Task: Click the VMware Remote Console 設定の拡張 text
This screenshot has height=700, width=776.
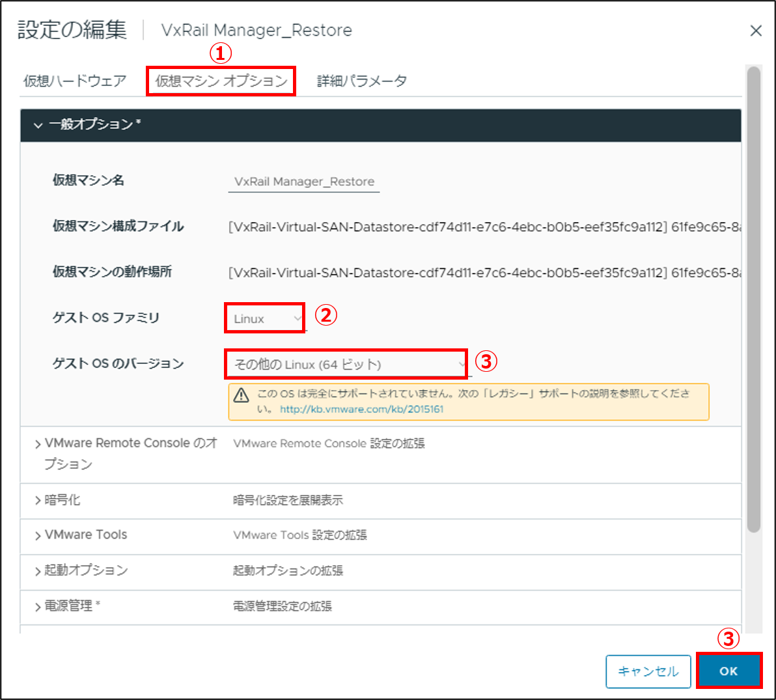Action: [329, 443]
